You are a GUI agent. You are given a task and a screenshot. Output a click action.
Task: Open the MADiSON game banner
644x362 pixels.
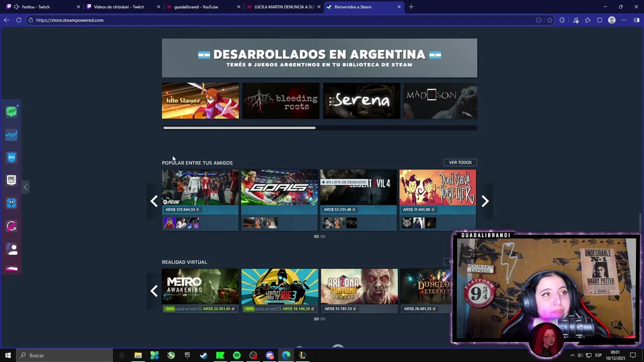click(440, 101)
